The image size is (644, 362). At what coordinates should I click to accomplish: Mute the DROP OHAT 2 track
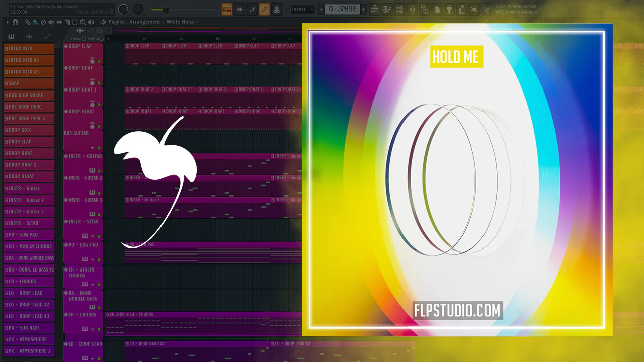[x=99, y=105]
